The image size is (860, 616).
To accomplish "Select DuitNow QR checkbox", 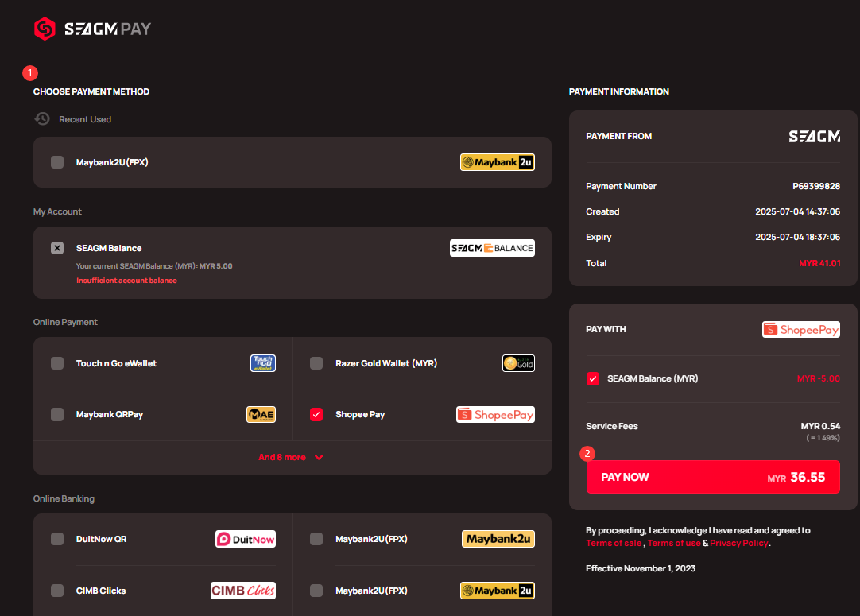I will point(57,539).
